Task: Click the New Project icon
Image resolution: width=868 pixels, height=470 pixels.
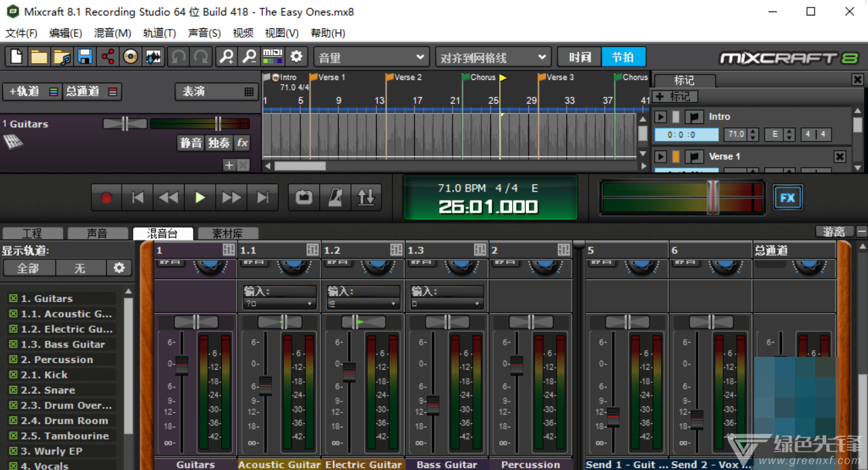Action: pyautogui.click(x=16, y=57)
